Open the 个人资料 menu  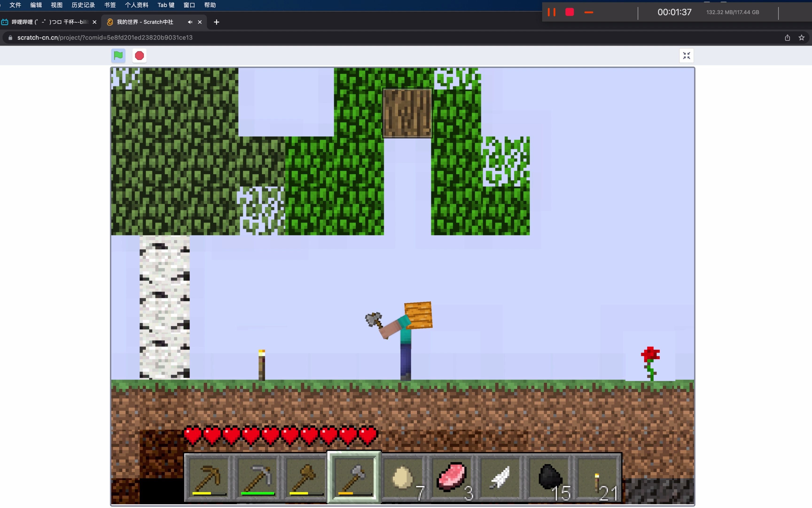click(x=137, y=5)
